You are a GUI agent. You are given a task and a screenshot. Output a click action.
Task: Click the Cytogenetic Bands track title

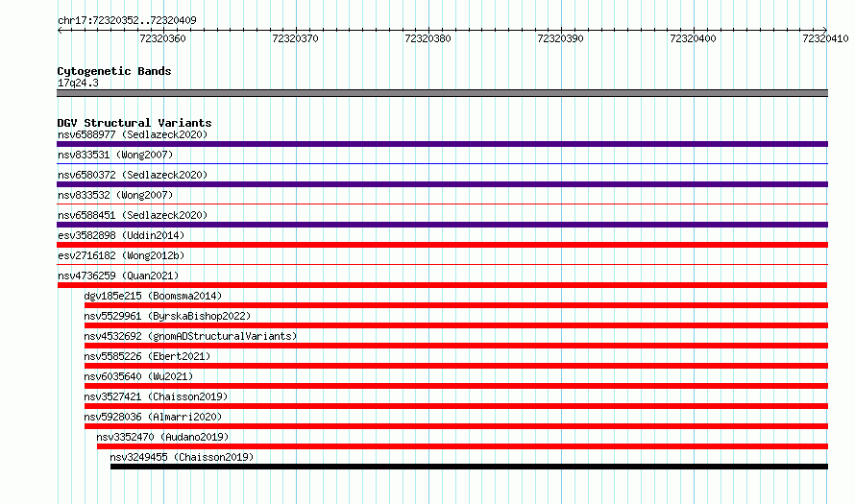pos(114,71)
